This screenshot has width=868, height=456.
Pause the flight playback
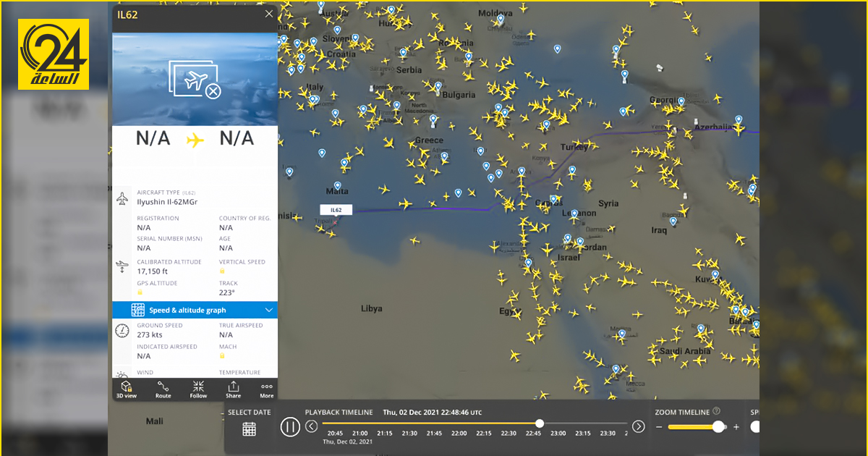[290, 427]
